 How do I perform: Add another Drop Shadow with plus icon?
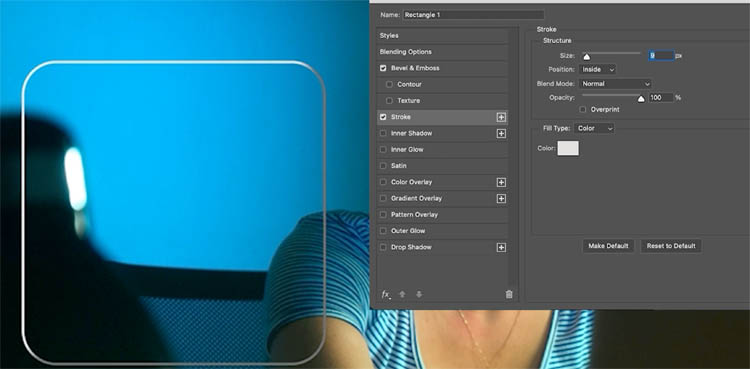[x=501, y=247]
